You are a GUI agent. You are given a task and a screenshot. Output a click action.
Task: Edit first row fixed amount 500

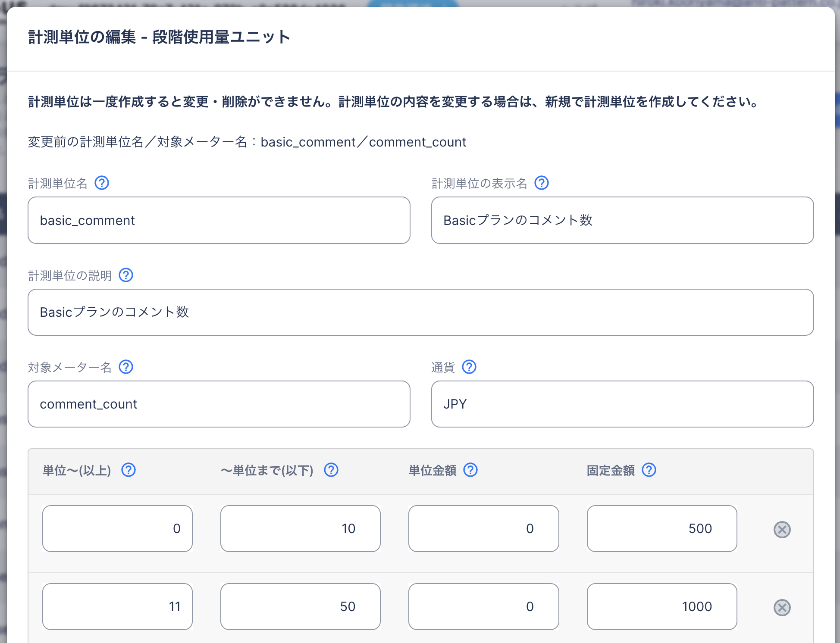coord(661,529)
